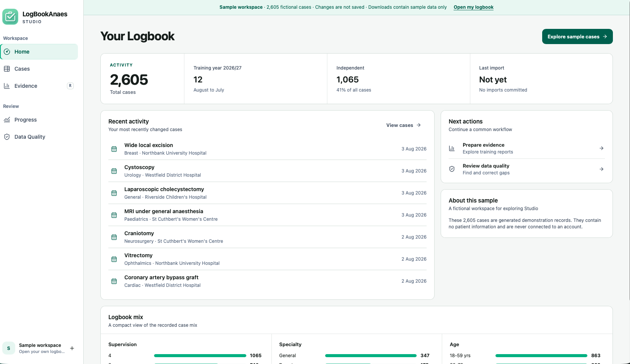Select Review data quality action
630x364 pixels.
(527, 169)
